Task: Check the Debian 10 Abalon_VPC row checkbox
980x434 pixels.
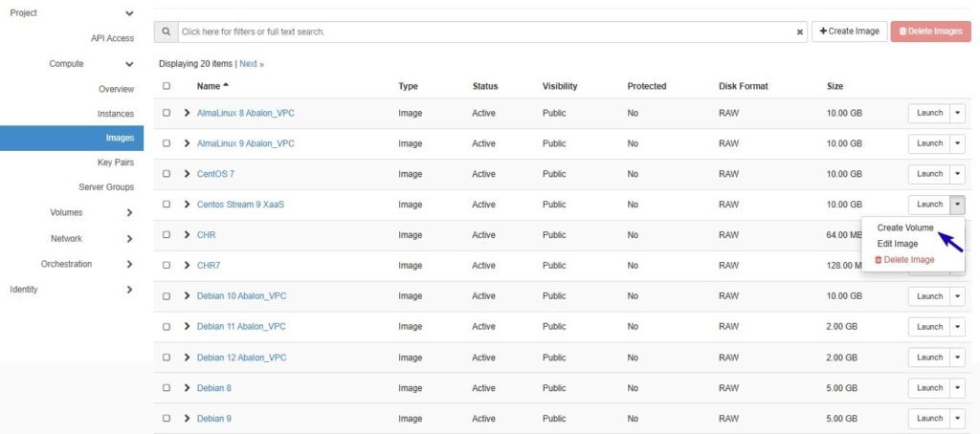Action: (167, 296)
